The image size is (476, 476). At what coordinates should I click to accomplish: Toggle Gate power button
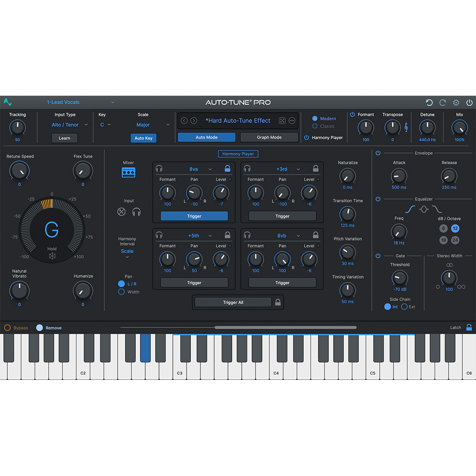point(378,256)
